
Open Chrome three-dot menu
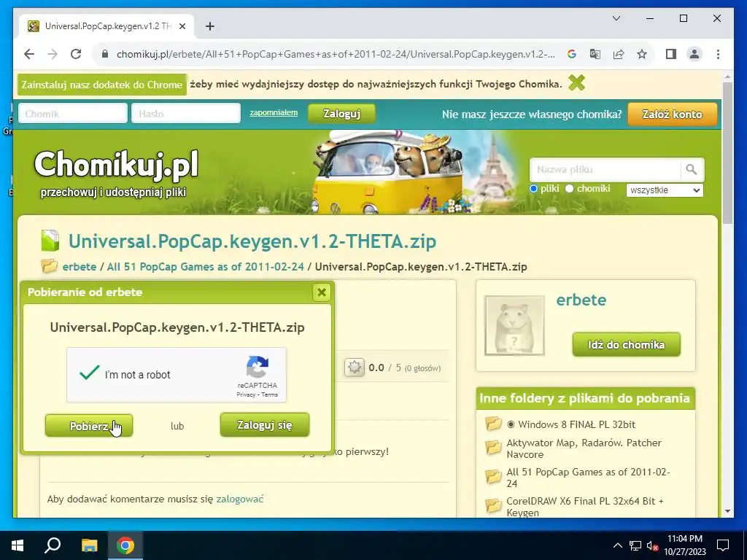pyautogui.click(x=718, y=54)
